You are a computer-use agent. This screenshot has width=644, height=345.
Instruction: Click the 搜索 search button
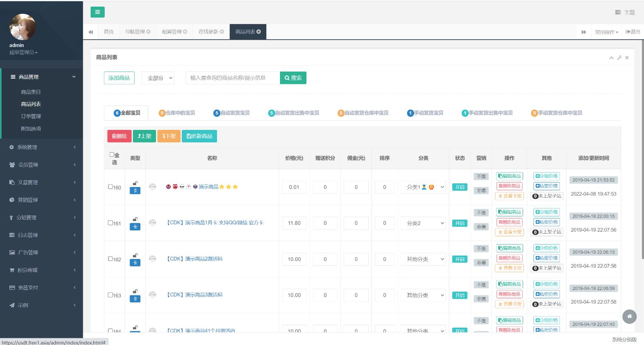tap(293, 78)
